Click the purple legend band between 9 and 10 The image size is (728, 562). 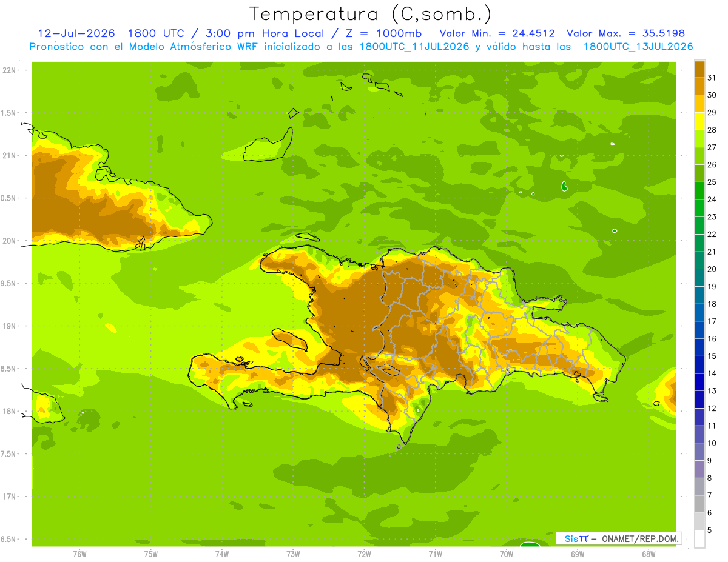click(x=699, y=452)
